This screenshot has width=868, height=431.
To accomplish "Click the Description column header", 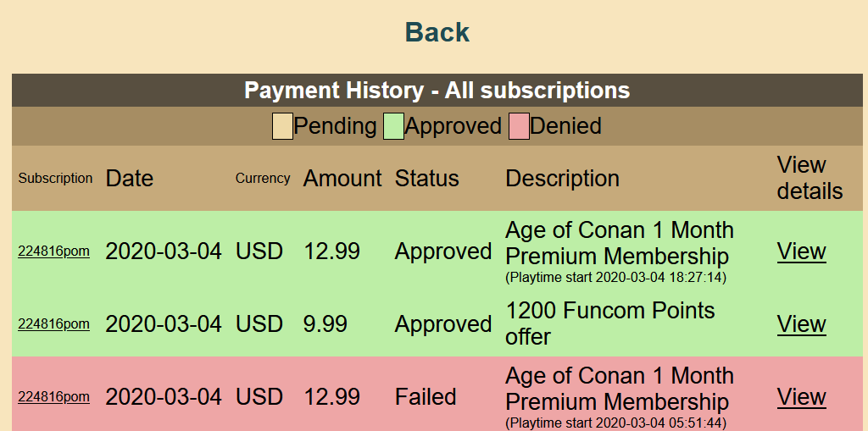I will click(562, 179).
